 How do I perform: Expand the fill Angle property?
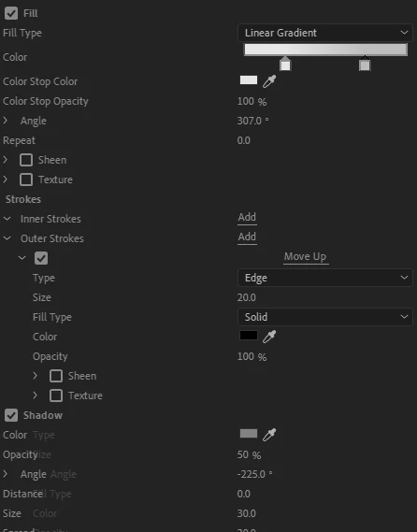point(5,121)
